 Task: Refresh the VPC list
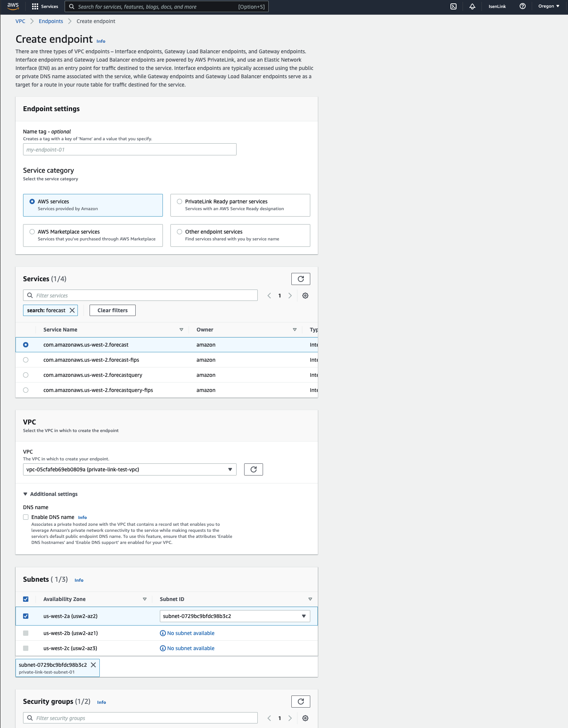click(254, 469)
